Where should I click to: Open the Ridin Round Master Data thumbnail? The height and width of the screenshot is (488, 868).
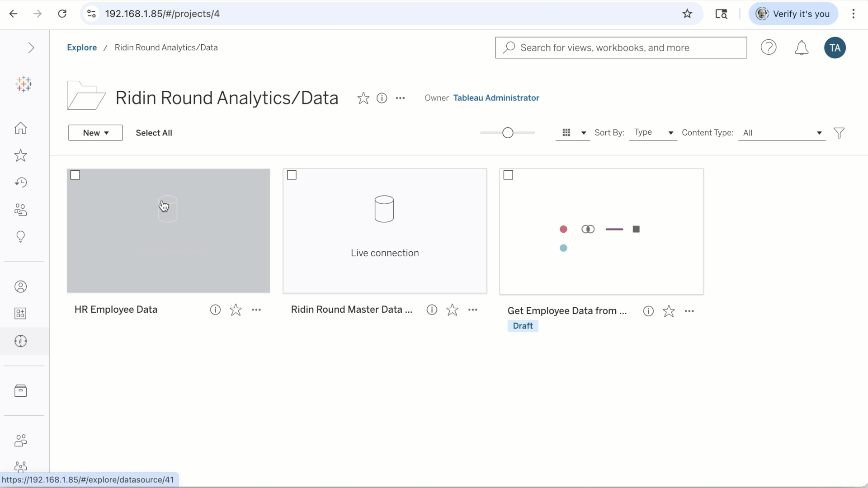pos(385,231)
